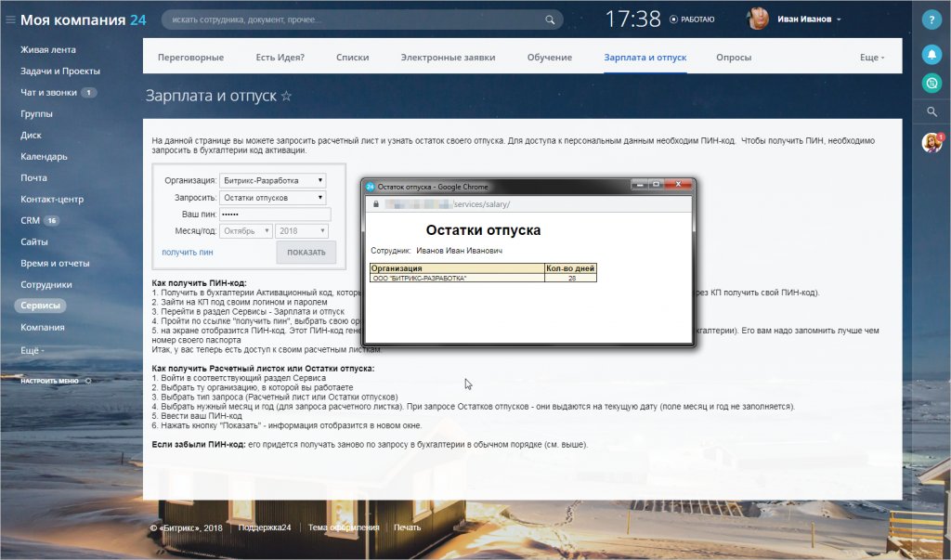This screenshot has height=560, width=951.
Task: Switch to the Обучение tab
Action: (550, 58)
